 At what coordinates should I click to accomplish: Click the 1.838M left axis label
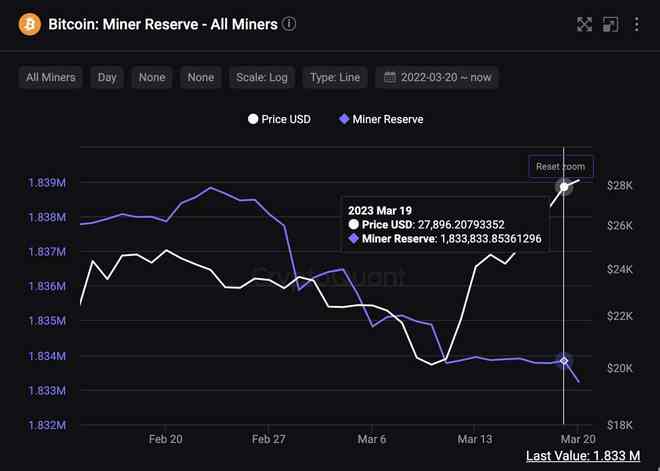click(x=47, y=217)
